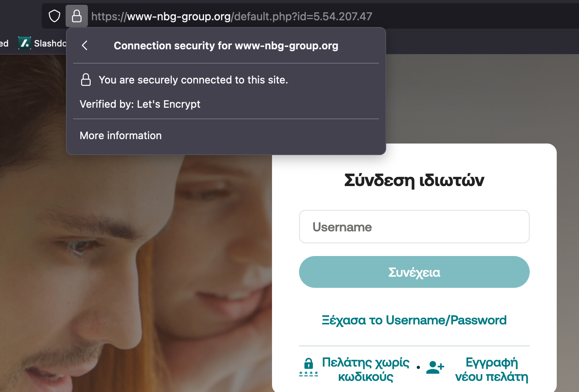Open Εγγραφή νέου πελάτη link
This screenshot has width=579, height=392.
pos(492,369)
